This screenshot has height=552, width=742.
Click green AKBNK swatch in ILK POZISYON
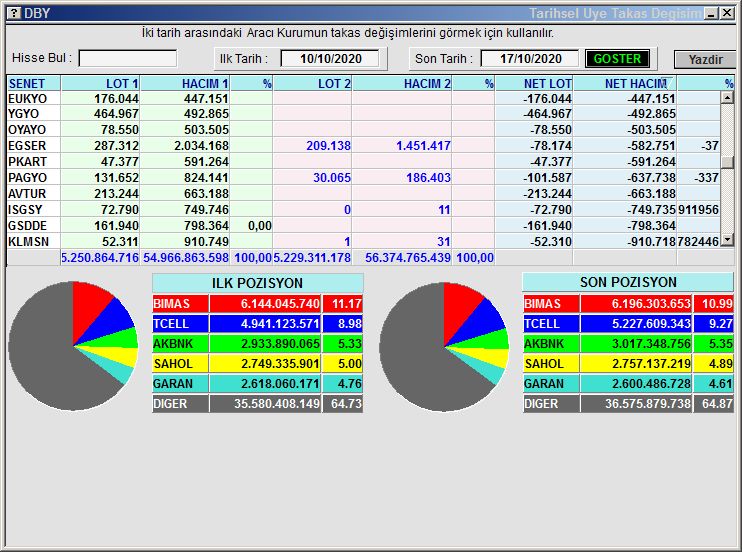point(180,344)
